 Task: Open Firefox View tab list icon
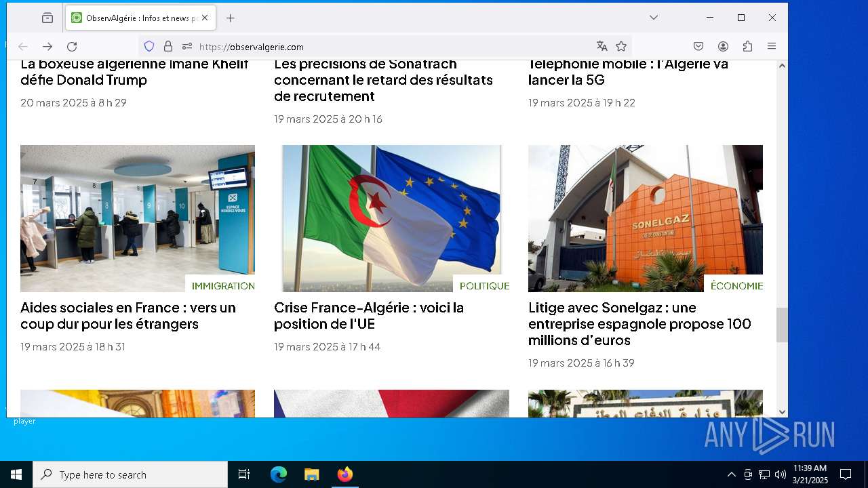click(x=47, y=18)
